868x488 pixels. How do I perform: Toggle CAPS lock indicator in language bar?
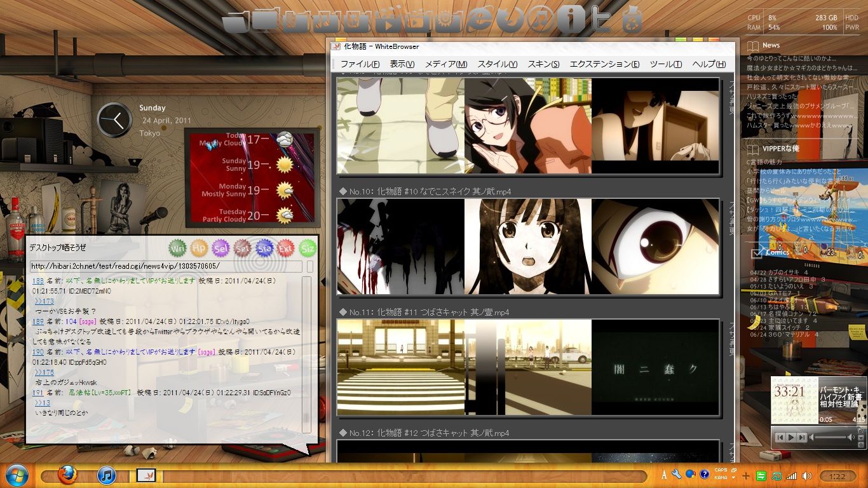(721, 471)
